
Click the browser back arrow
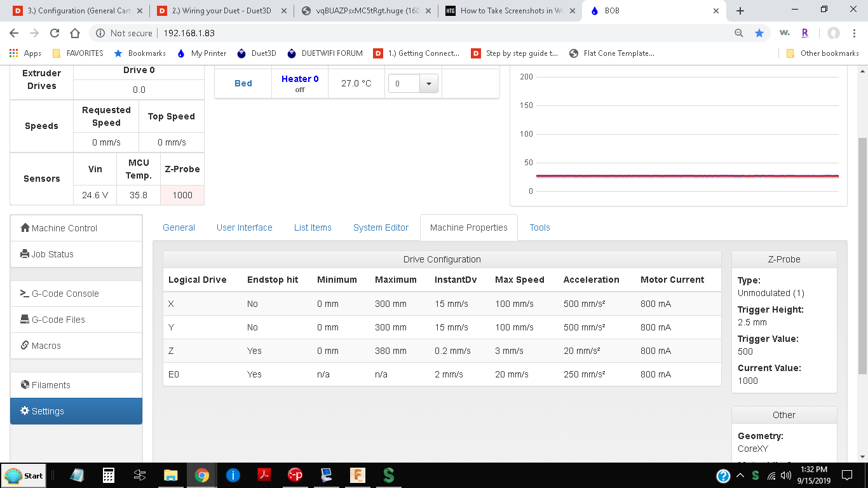pos(15,33)
